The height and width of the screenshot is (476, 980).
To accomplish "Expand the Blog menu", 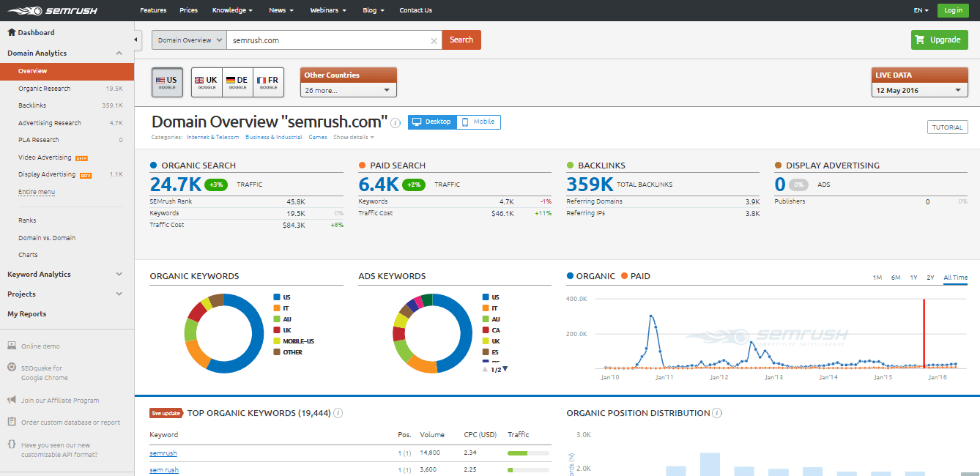I will [x=373, y=10].
